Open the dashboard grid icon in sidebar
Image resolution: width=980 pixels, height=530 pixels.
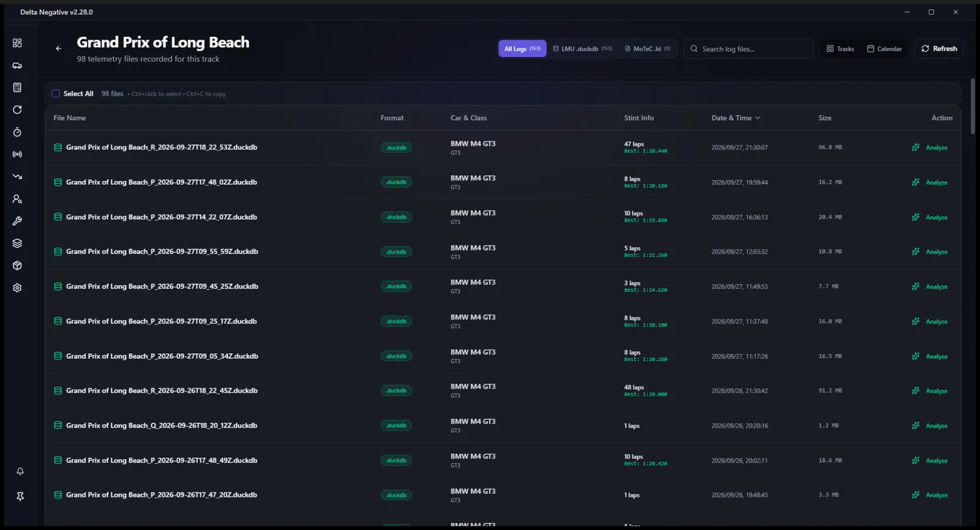(x=17, y=43)
